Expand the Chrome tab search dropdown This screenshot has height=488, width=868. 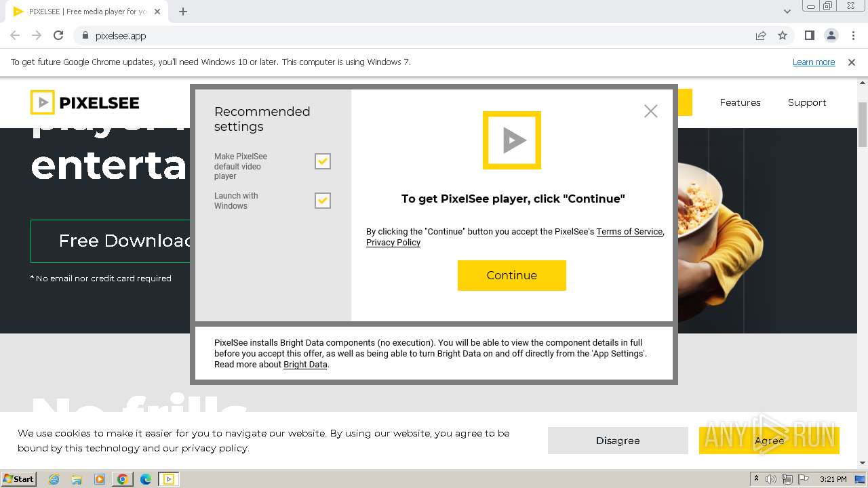coord(787,12)
